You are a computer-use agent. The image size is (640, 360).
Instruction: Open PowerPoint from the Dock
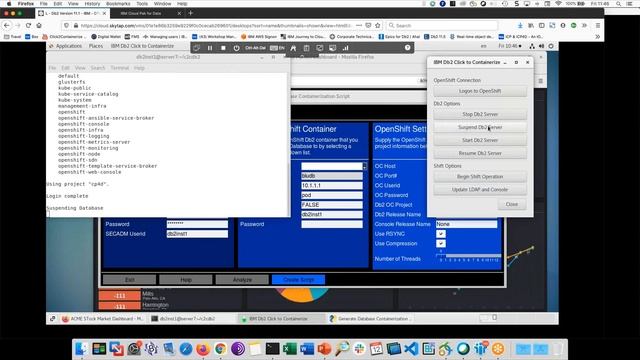324,349
